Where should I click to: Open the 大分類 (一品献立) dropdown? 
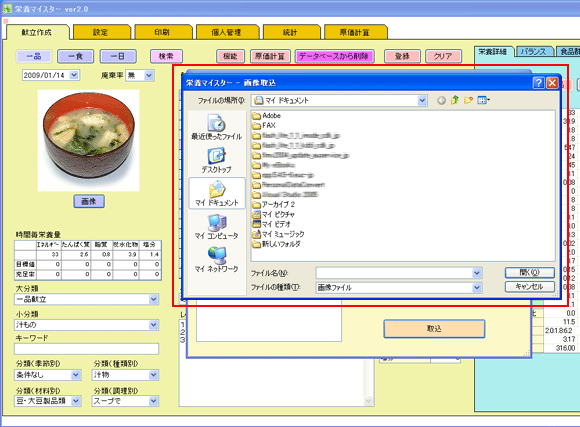(154, 299)
